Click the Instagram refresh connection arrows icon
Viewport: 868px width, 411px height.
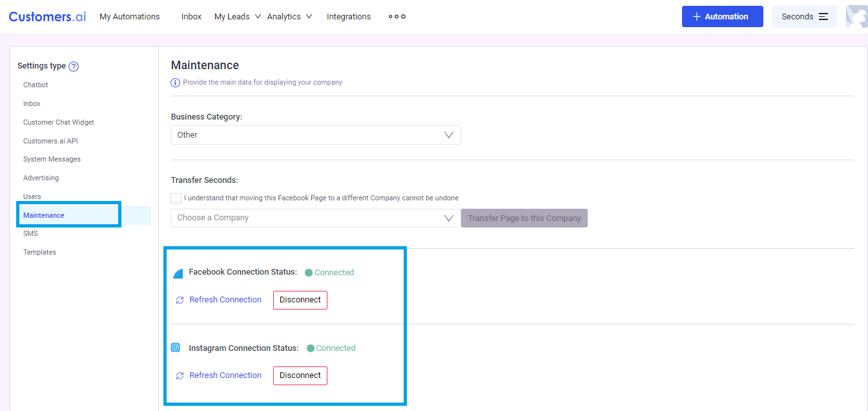pos(180,376)
